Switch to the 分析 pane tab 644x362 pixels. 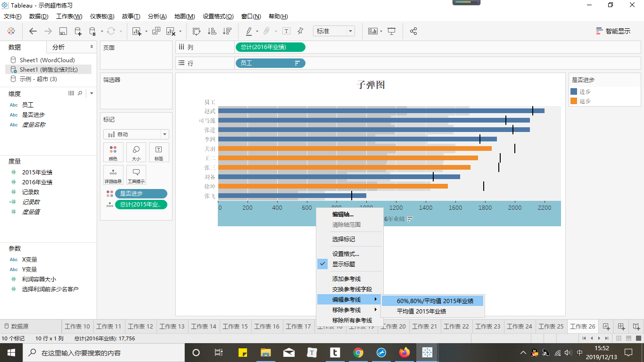[58, 47]
